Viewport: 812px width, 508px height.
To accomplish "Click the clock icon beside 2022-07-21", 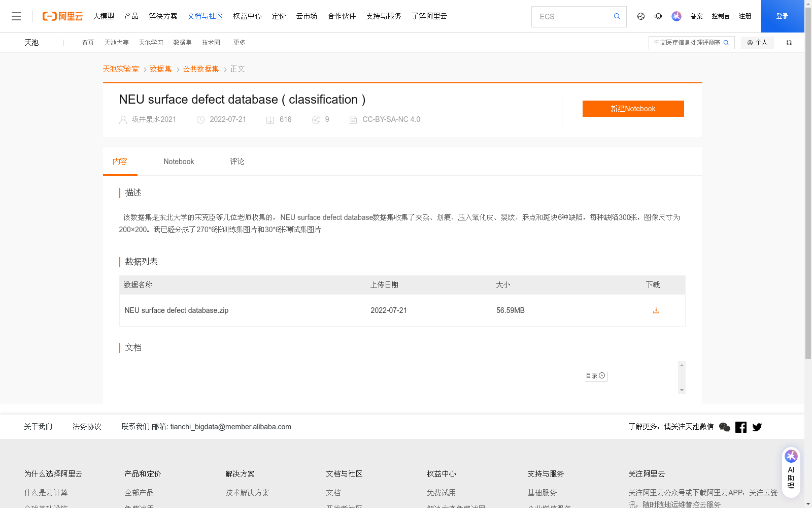I will coord(200,120).
